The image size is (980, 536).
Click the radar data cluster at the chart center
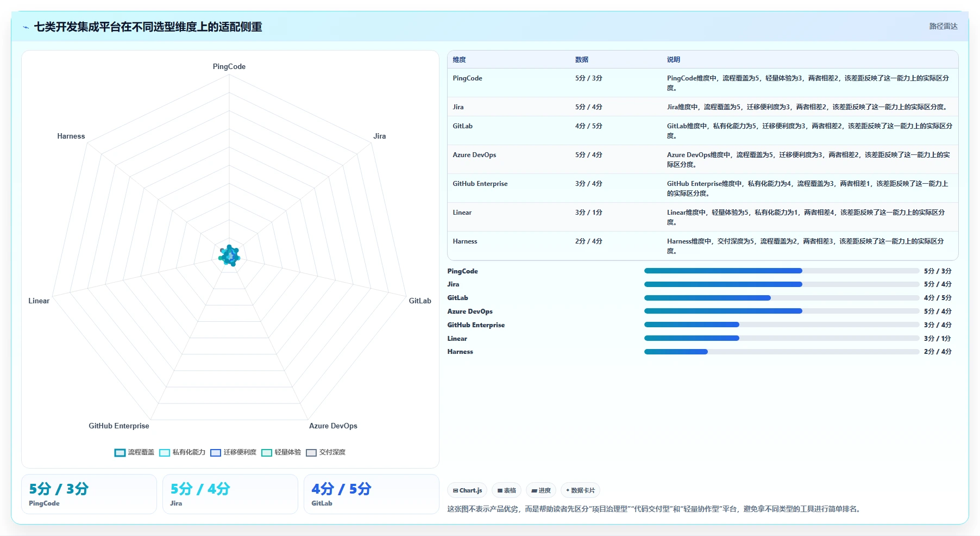coord(229,255)
